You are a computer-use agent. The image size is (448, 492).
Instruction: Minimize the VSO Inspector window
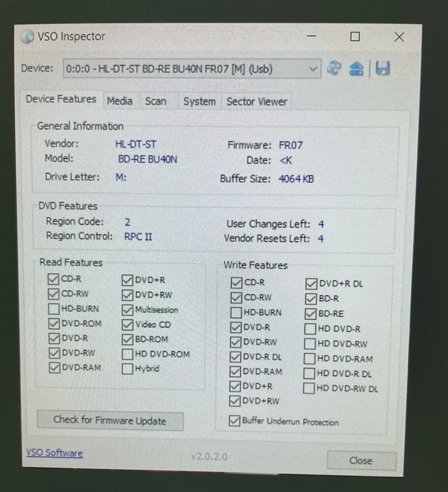(312, 36)
